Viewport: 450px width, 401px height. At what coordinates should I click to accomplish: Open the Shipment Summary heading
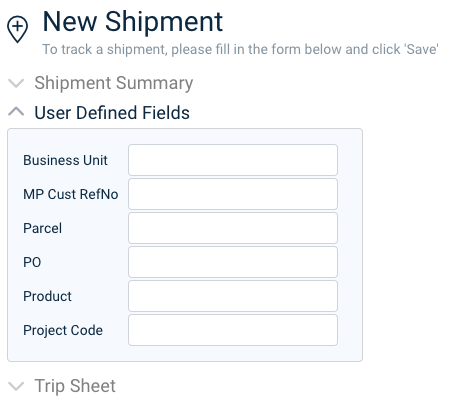click(114, 83)
